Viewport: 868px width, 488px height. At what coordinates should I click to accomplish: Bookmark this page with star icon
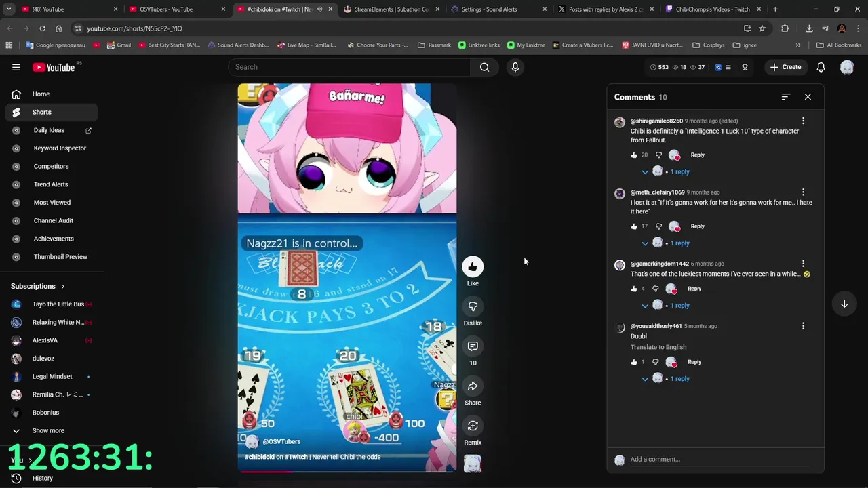pos(762,28)
